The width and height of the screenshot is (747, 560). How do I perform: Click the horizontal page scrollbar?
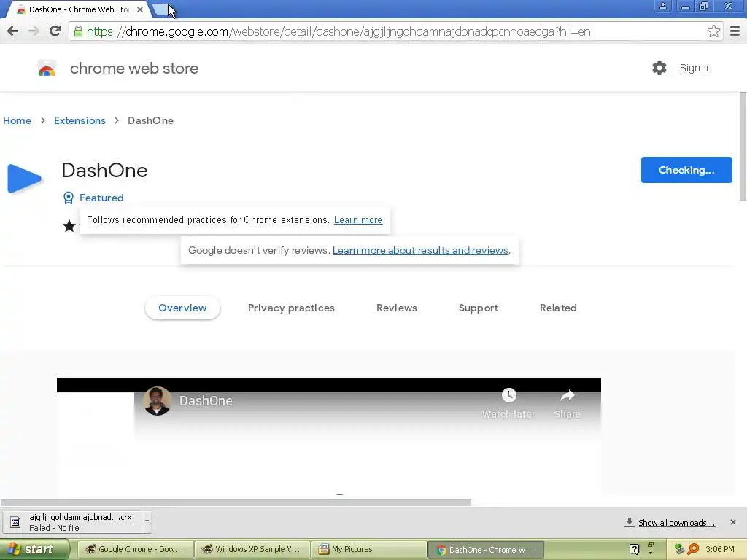coord(236,503)
